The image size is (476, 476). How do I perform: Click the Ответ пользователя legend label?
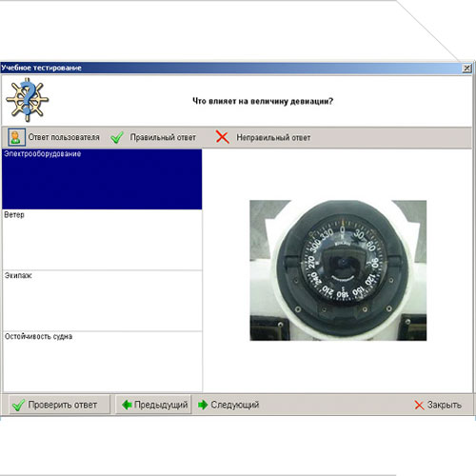64,137
